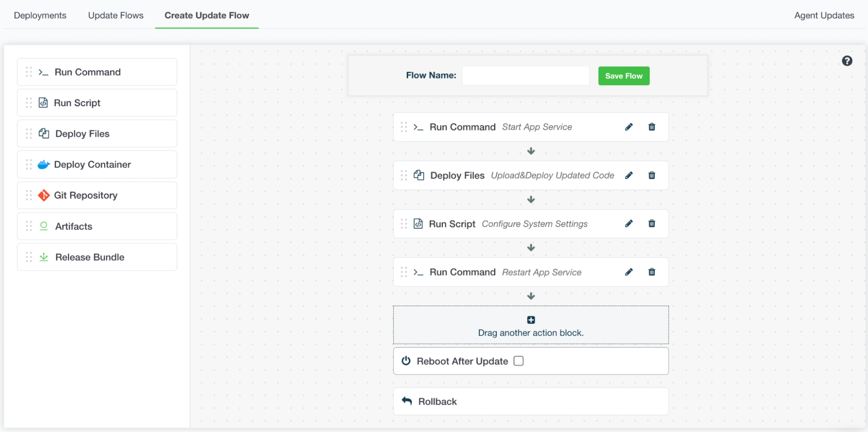The height and width of the screenshot is (432, 868).
Task: Delete the Deploy Files step
Action: pos(651,176)
